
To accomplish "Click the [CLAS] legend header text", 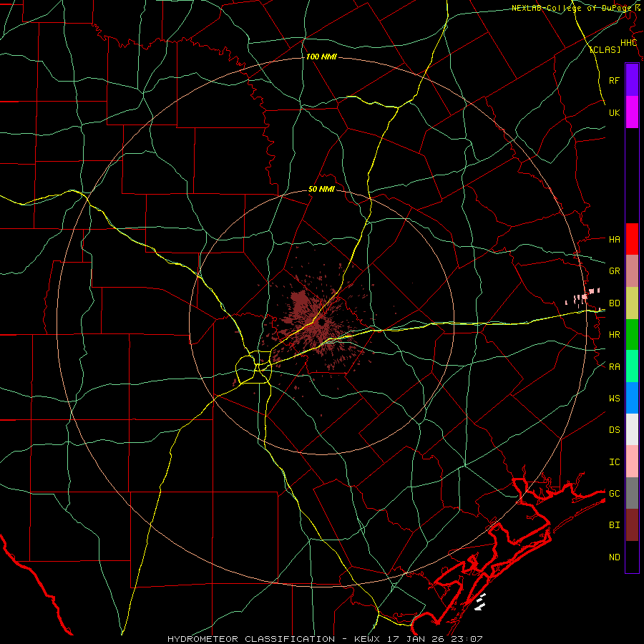I will pos(605,49).
